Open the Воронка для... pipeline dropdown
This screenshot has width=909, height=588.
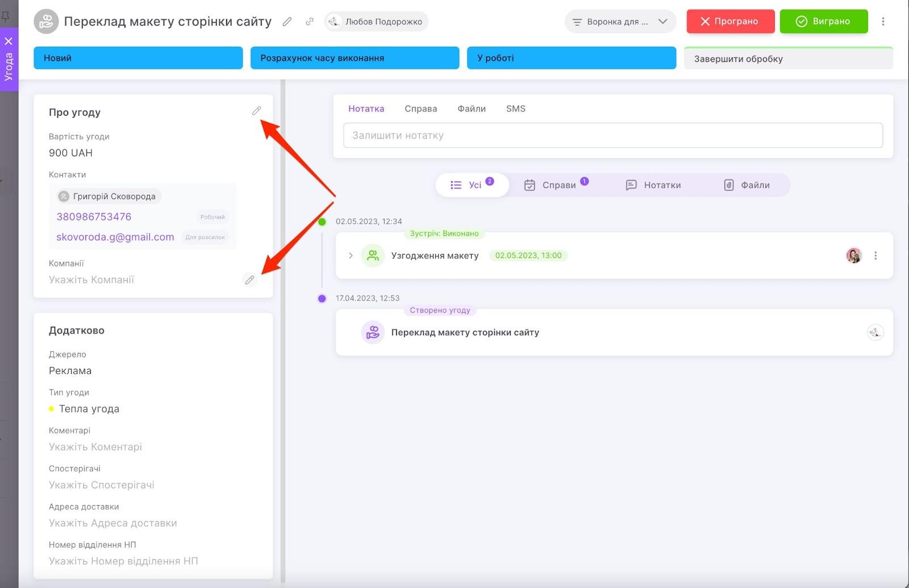pos(620,22)
